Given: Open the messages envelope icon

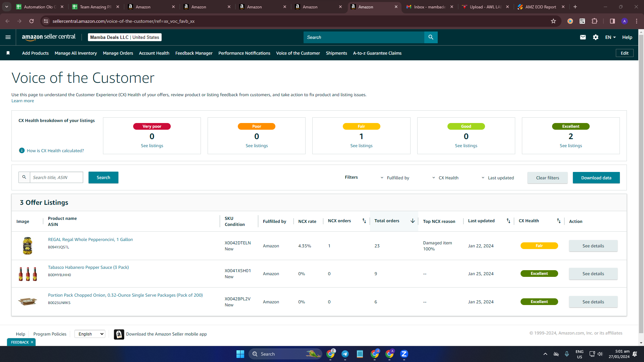Looking at the screenshot, I should (583, 37).
